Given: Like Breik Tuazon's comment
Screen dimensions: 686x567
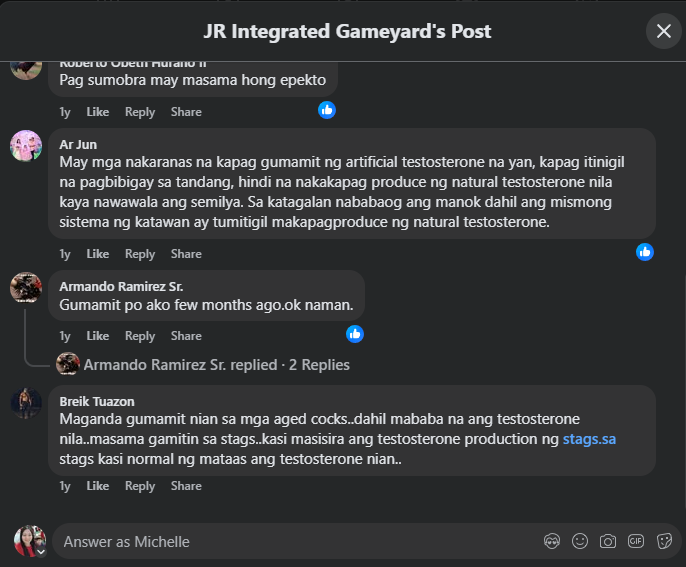Looking at the screenshot, I should tap(97, 486).
